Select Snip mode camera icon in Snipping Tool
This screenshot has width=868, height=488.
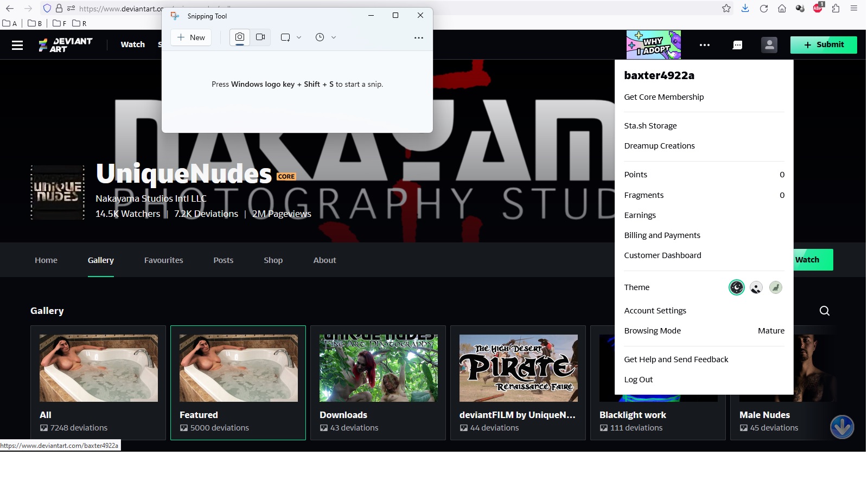pos(240,37)
